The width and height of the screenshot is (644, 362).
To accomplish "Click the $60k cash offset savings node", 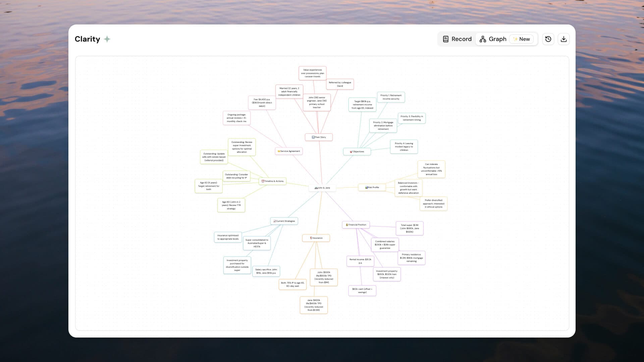I will tap(362, 290).
